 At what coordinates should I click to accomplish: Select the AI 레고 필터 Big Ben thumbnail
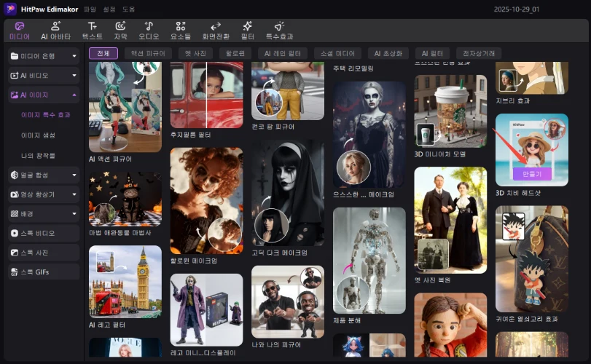click(x=125, y=280)
